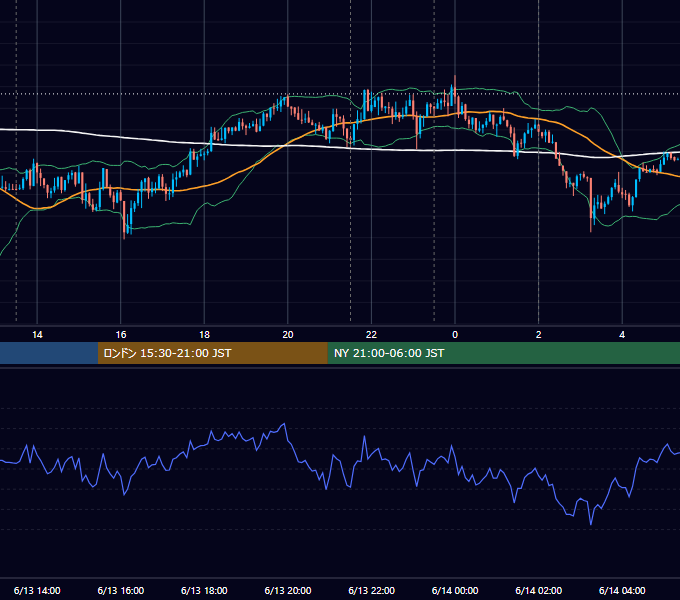Click the 6/13 14:00 date label
Image resolution: width=680 pixels, height=600 pixels.
click(37, 590)
